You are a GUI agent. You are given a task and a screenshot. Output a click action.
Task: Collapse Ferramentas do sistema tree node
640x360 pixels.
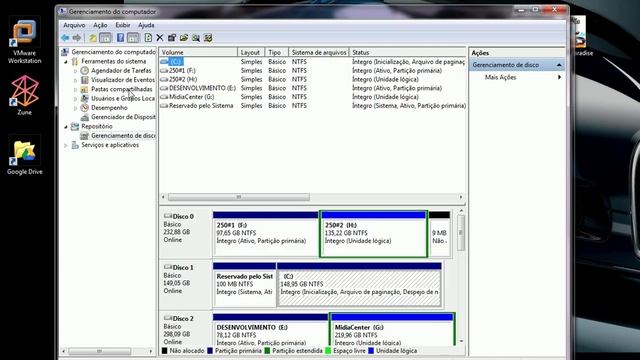[66, 62]
